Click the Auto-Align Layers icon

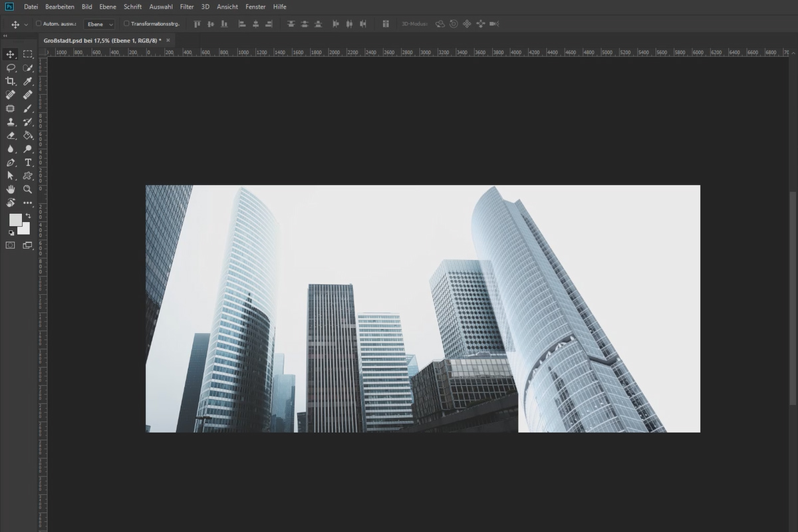(x=386, y=24)
